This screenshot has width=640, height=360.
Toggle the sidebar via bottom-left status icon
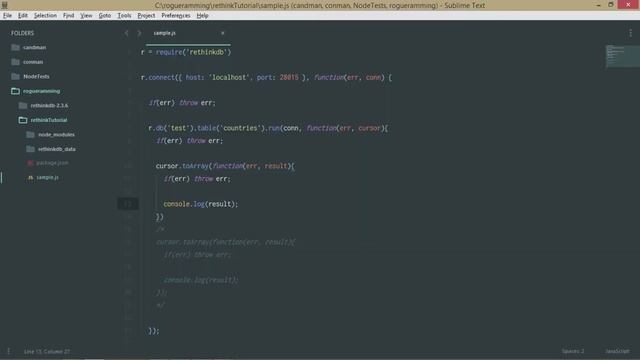click(x=9, y=351)
